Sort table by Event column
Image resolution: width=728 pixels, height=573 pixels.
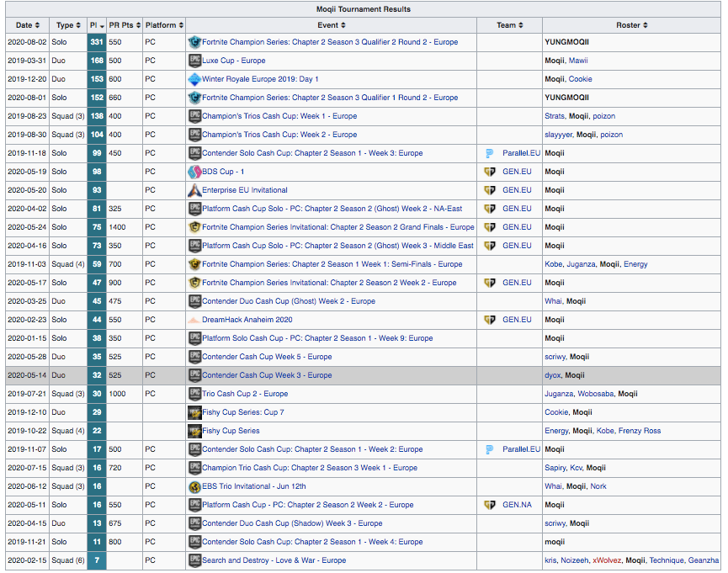tap(331, 25)
